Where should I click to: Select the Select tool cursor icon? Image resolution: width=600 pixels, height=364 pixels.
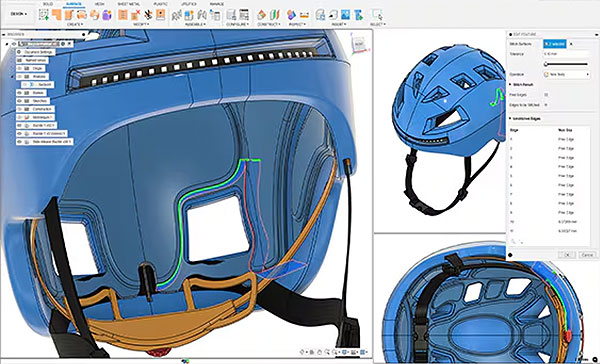[x=377, y=15]
